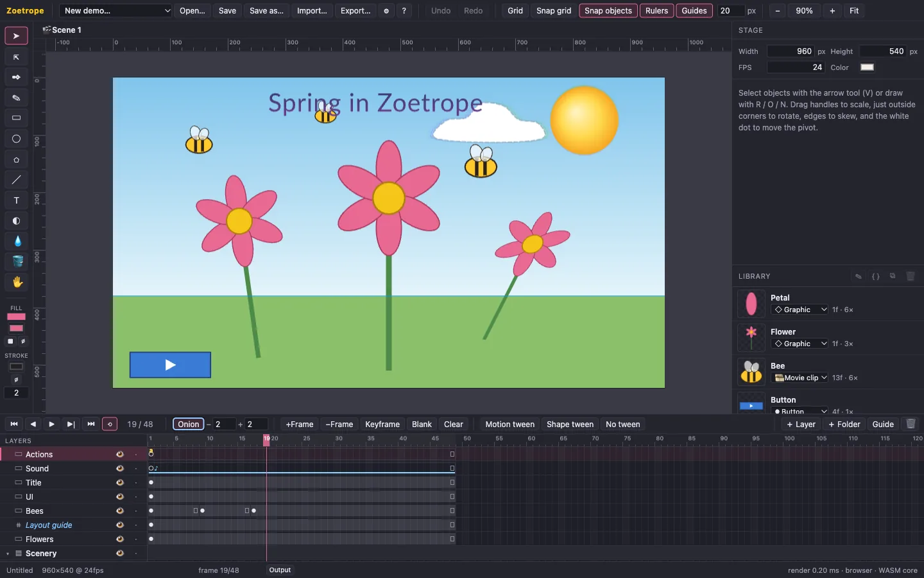Open Flower symbol type dropdown
This screenshot has width=924, height=578.
point(800,344)
